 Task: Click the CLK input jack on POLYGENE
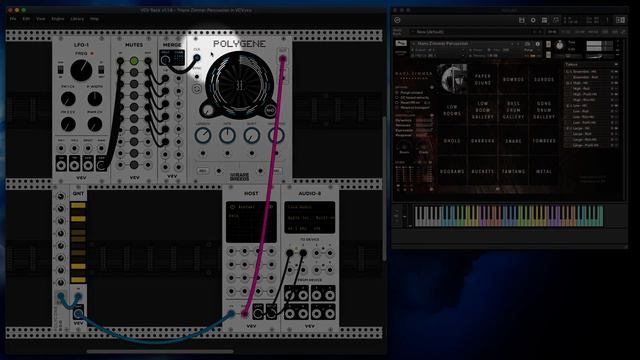click(x=197, y=58)
